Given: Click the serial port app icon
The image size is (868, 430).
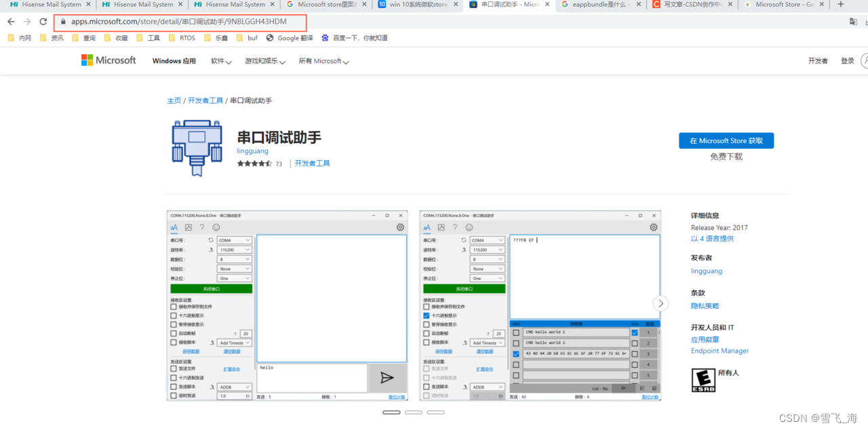Looking at the screenshot, I should (197, 148).
